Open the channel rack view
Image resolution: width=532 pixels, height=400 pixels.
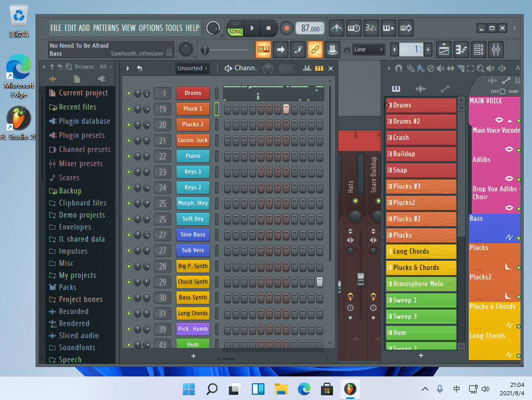pyautogui.click(x=479, y=50)
